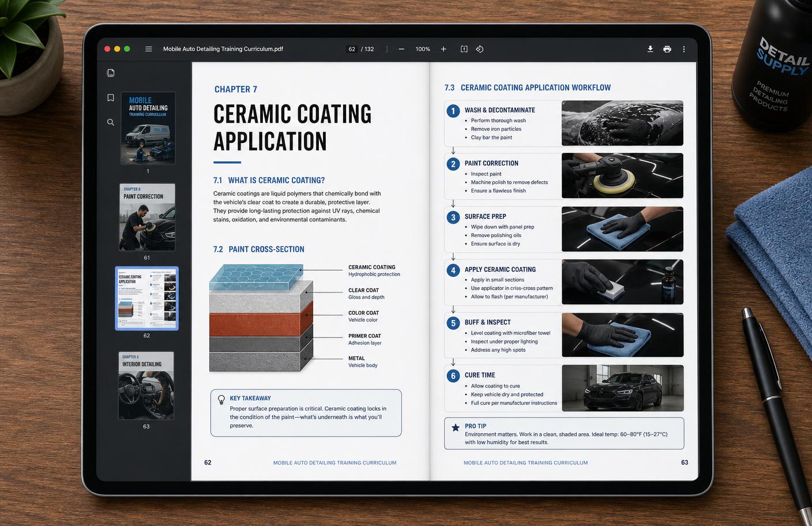Click the 'CHAPTER 7' label
The height and width of the screenshot is (526, 812).
[x=236, y=89]
